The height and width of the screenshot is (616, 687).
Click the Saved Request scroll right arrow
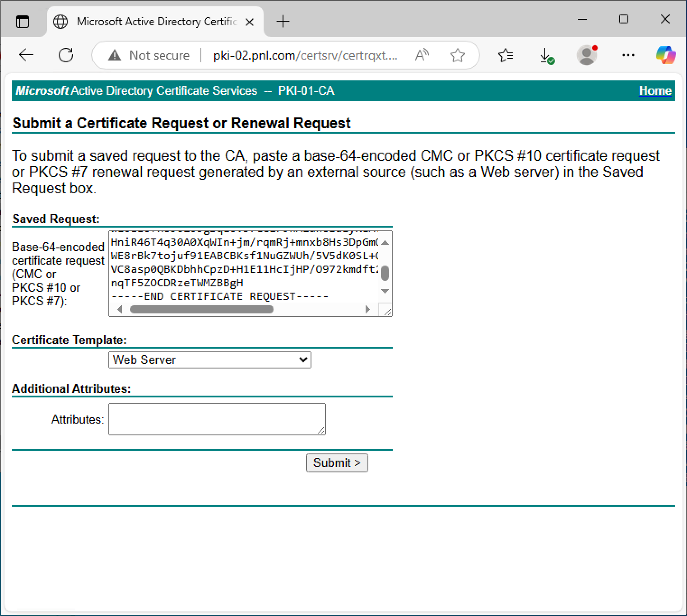tap(368, 309)
